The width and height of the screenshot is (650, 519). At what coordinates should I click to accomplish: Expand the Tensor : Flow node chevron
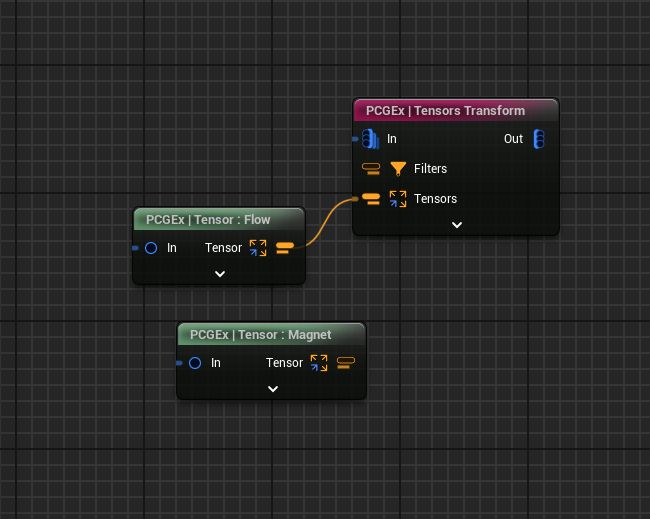tap(220, 274)
